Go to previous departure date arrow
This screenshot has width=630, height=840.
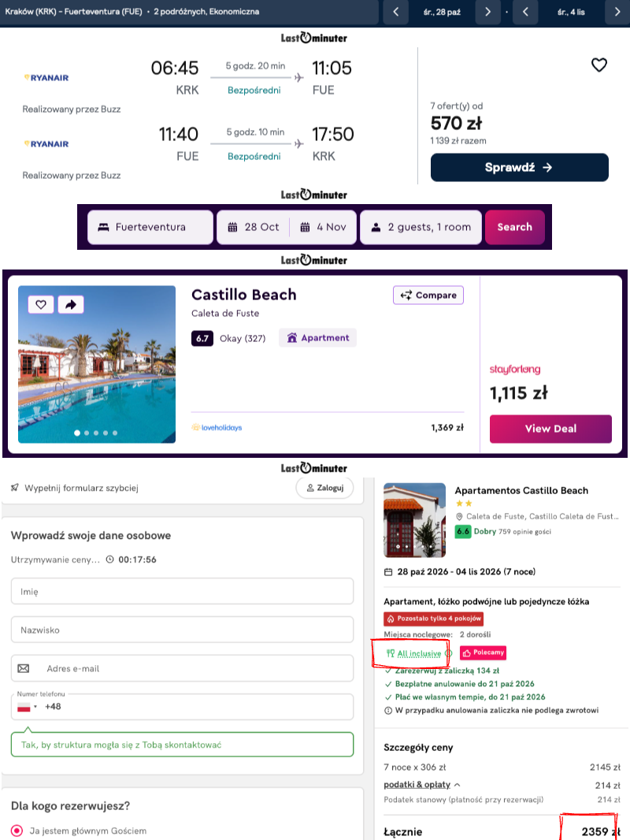coord(396,12)
